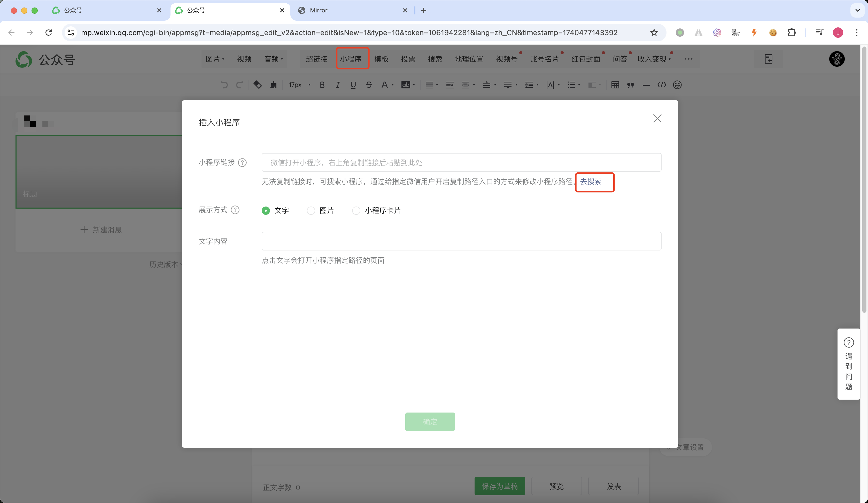This screenshot has height=503, width=868.
Task: Toggle bold formatting
Action: 322,85
